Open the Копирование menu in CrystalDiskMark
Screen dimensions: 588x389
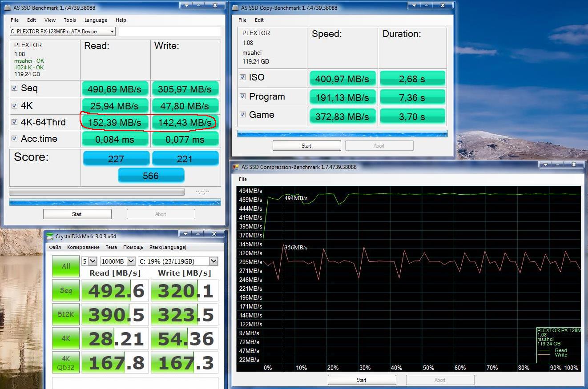tap(83, 247)
